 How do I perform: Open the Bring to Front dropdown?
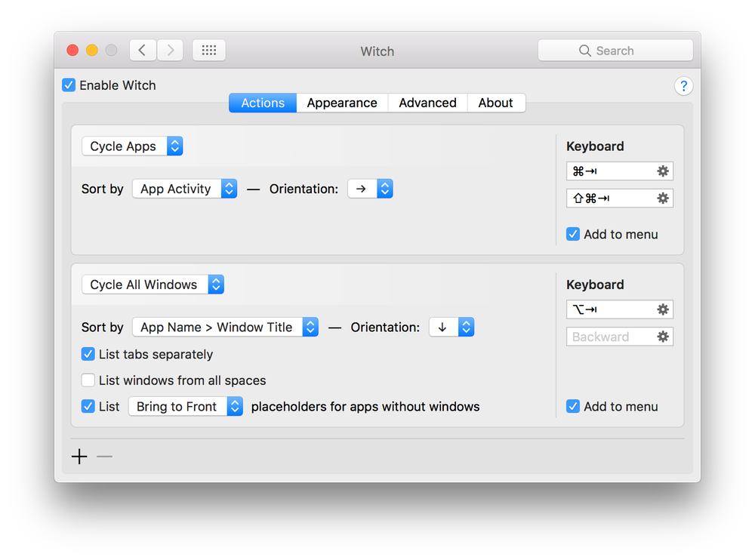(186, 407)
